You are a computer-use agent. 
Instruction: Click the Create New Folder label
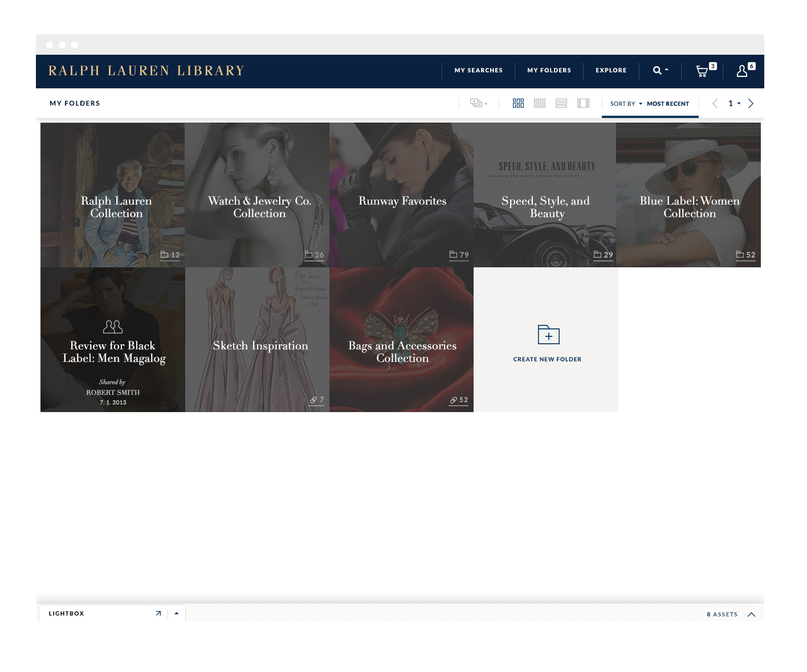coord(547,360)
